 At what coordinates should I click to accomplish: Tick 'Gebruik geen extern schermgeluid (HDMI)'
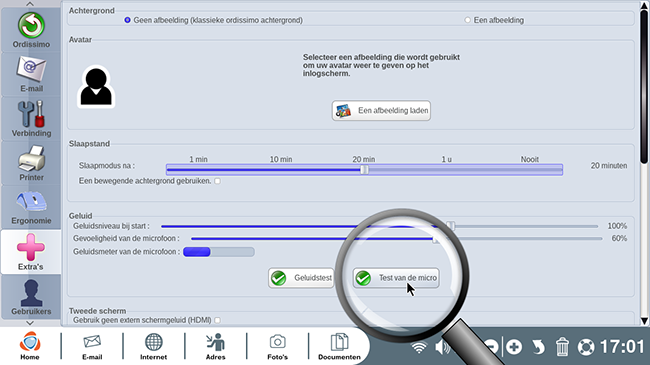tap(217, 320)
